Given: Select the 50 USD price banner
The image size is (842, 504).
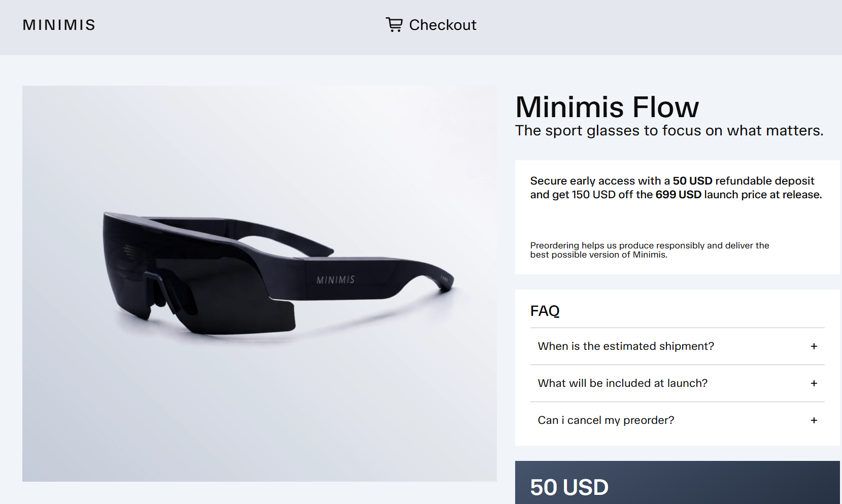Looking at the screenshot, I should (x=569, y=487).
